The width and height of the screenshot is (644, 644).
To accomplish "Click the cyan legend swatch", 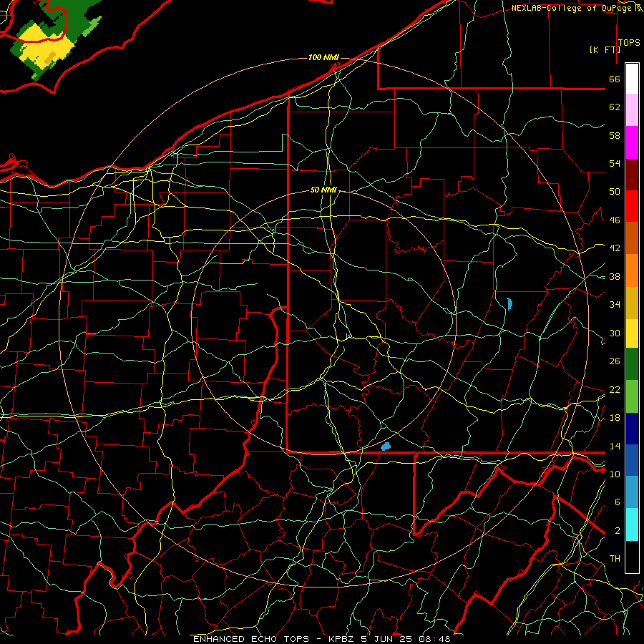I will pyautogui.click(x=632, y=525).
